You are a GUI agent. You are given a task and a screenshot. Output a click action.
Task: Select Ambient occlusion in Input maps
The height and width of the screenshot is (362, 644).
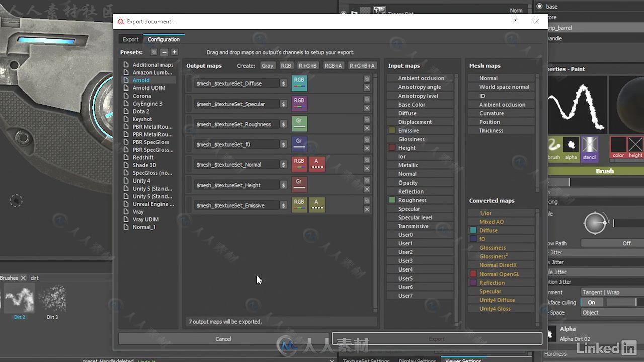tap(421, 78)
